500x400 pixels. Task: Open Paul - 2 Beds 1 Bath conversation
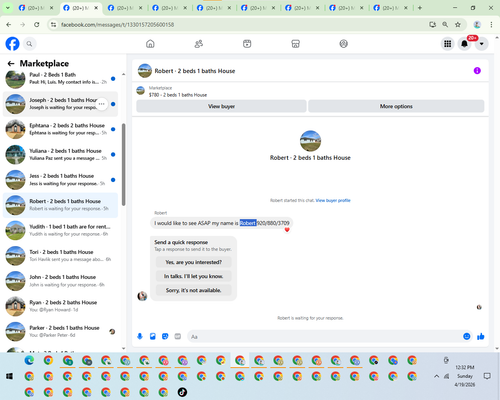point(60,79)
